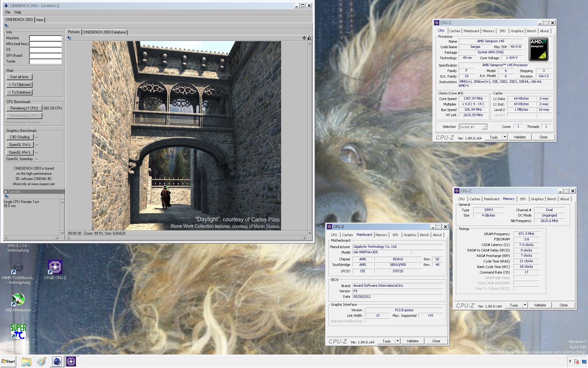The height and width of the screenshot is (368, 588).
Task: Select the About tab in CPU-Z Memory window
Action: click(564, 199)
